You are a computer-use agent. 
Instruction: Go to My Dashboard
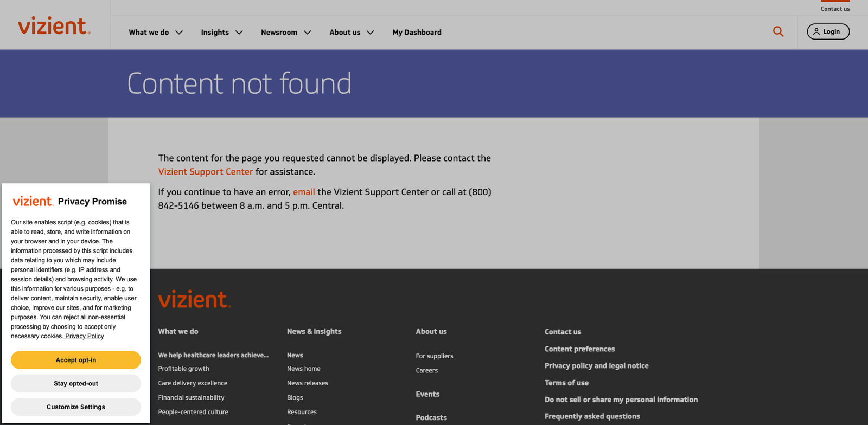417,33
